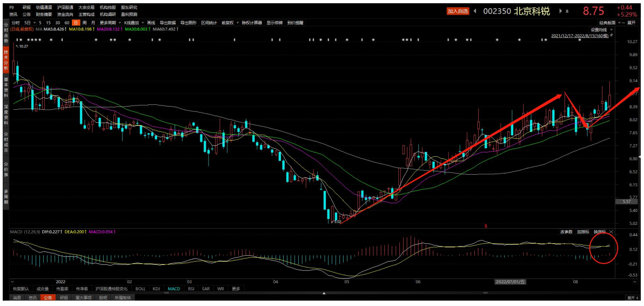Close the MACD indicator panel

coord(611,231)
